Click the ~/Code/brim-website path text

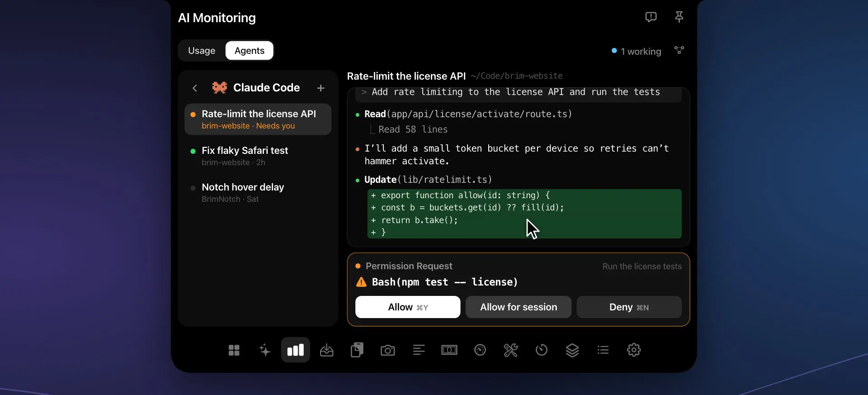pyautogui.click(x=517, y=76)
